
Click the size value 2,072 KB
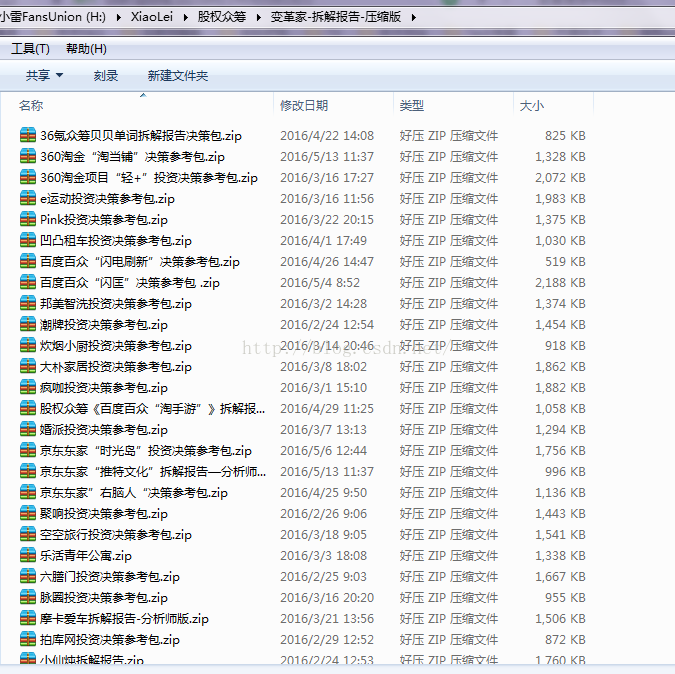560,178
